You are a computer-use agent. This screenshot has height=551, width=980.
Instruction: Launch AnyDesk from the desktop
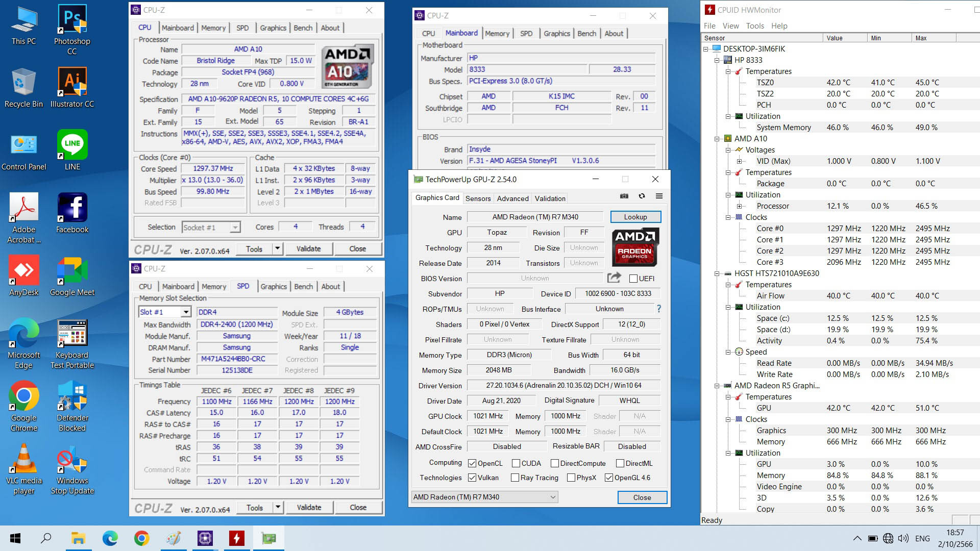click(x=24, y=276)
